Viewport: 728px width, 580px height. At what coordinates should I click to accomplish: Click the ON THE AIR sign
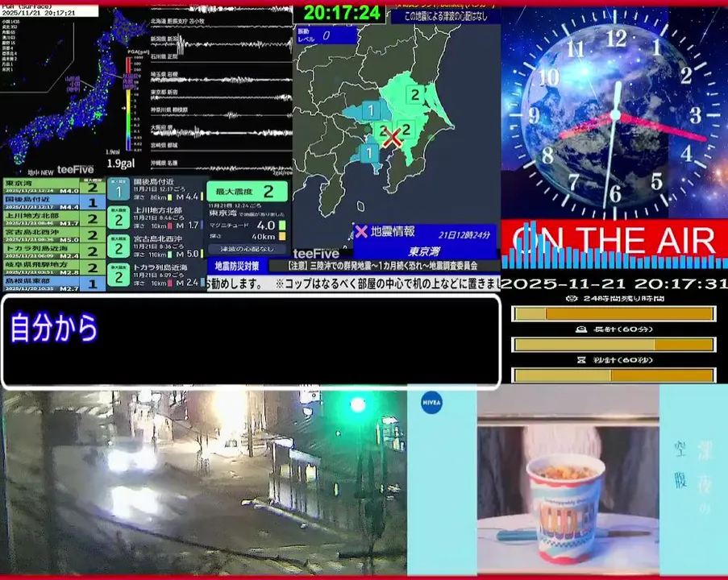[614, 240]
